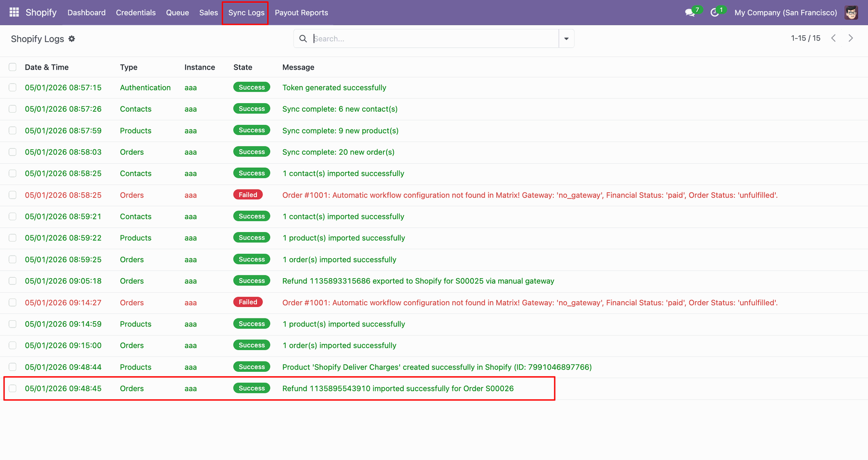Go to next page of logs
The image size is (868, 460).
pos(850,38)
